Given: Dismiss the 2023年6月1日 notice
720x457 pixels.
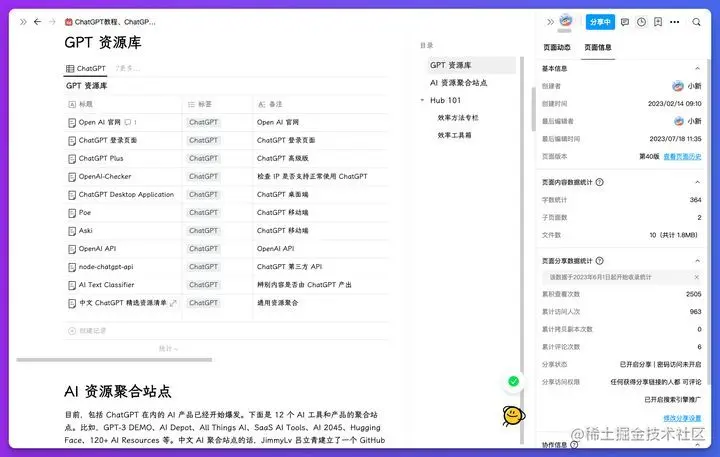Looking at the screenshot, I should (x=697, y=277).
